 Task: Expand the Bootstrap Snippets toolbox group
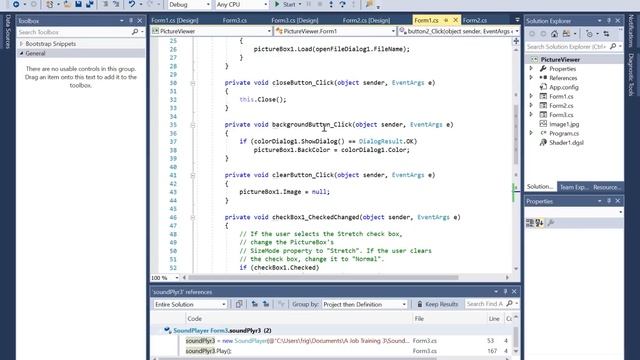[x=22, y=43]
